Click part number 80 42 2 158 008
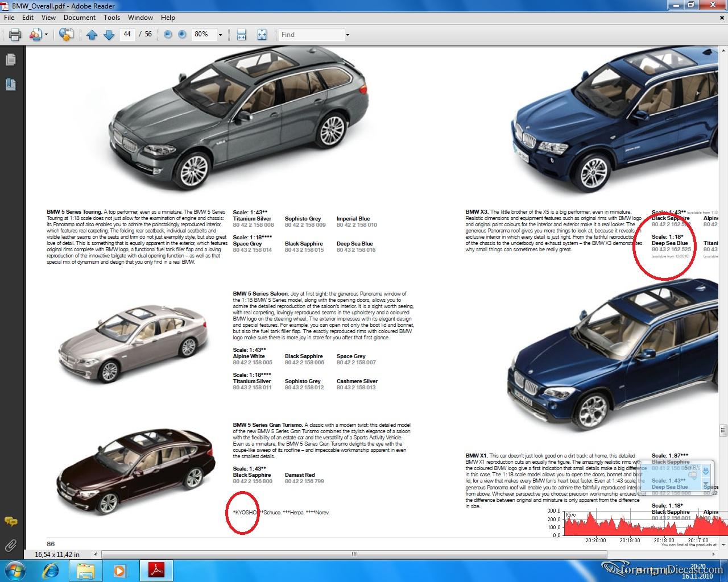Image resolution: width=728 pixels, height=582 pixels. click(253, 225)
